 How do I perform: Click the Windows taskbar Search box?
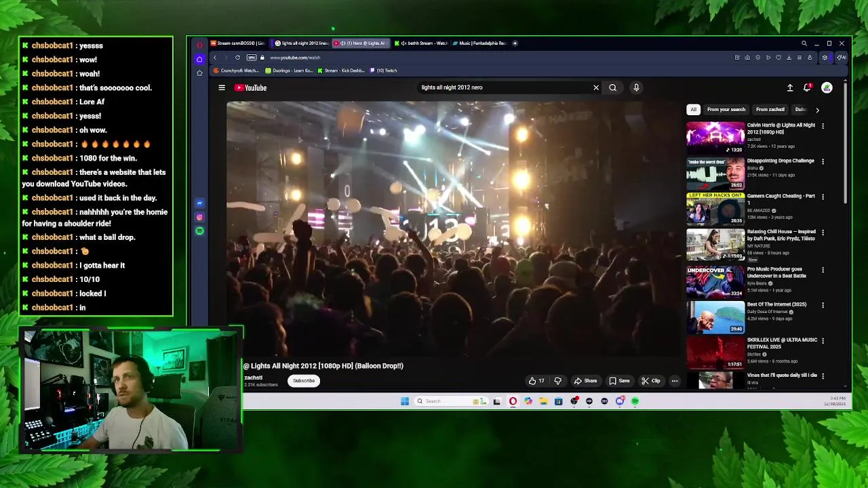450,401
